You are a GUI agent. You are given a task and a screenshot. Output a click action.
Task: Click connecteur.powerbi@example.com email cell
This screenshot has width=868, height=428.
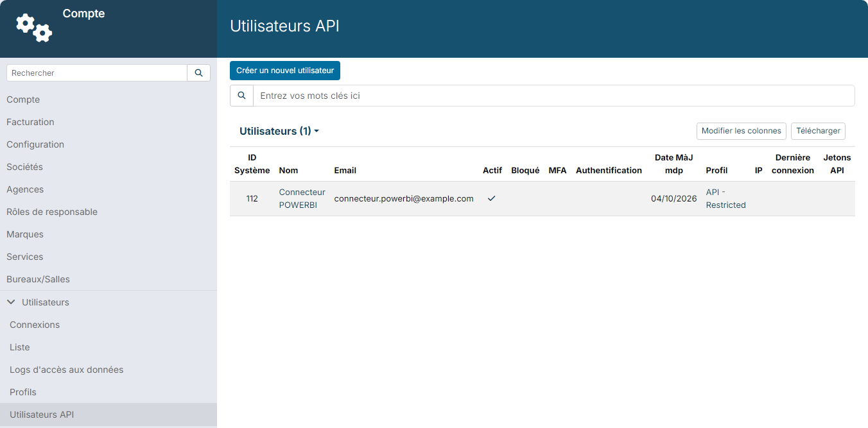pos(404,199)
